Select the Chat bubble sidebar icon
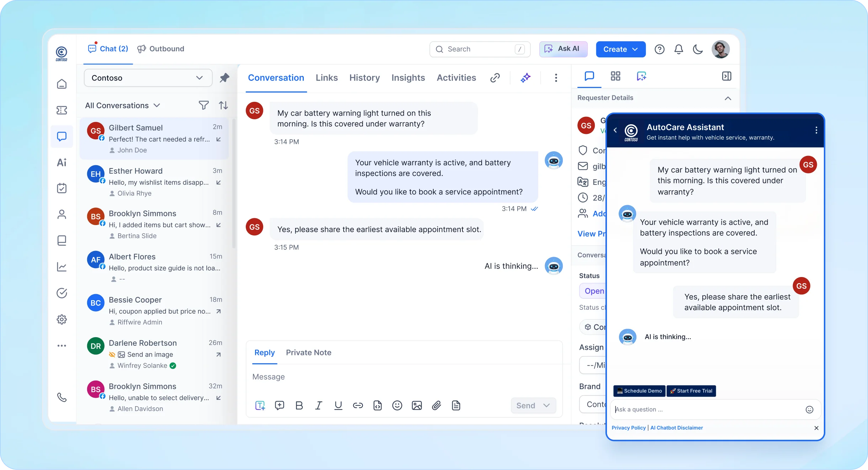 pyautogui.click(x=62, y=136)
